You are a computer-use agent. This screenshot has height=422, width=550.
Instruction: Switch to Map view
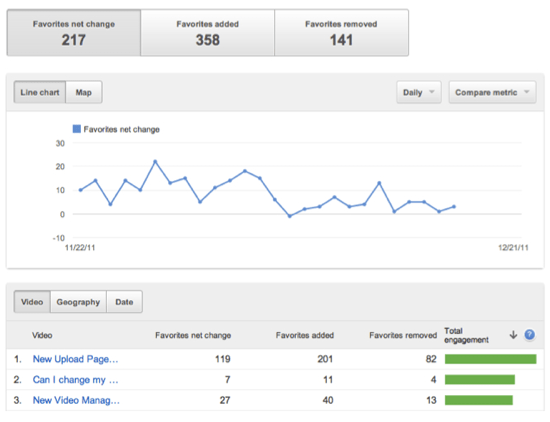point(84,92)
